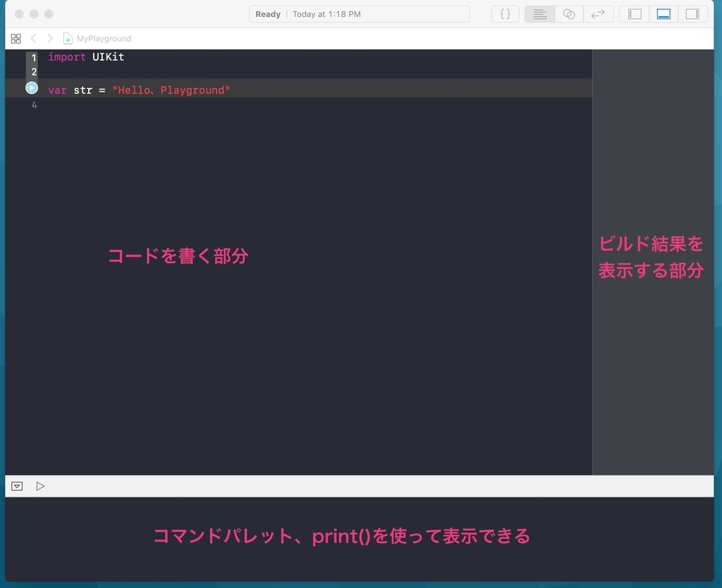Click the window minimize button
Screen dimensions: 722x588
34,14
